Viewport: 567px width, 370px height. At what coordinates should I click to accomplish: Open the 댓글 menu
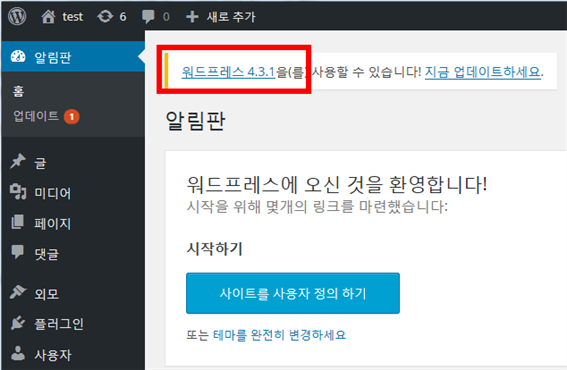click(46, 254)
